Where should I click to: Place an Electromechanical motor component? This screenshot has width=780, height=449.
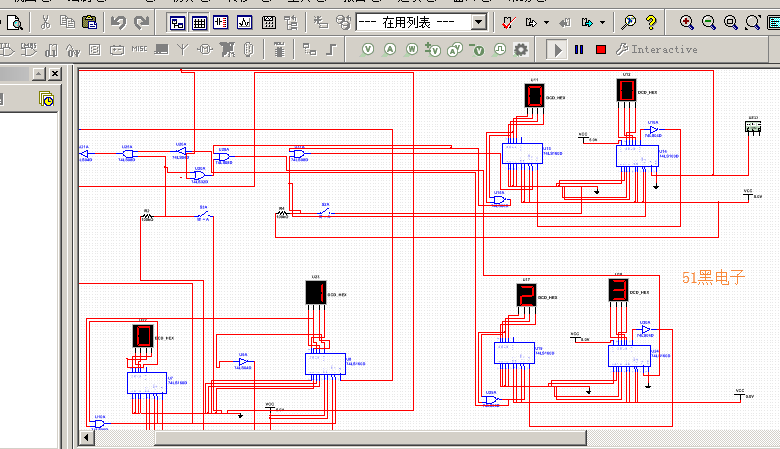[x=205, y=50]
